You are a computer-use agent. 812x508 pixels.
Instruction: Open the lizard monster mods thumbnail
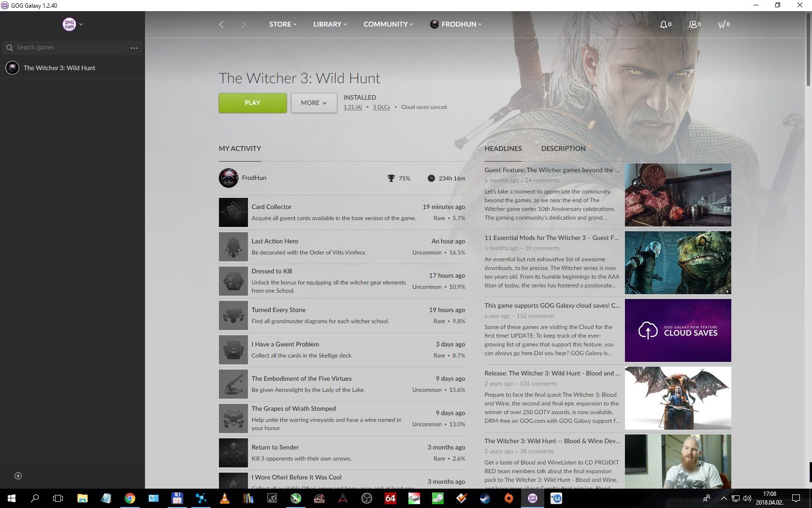coord(678,263)
